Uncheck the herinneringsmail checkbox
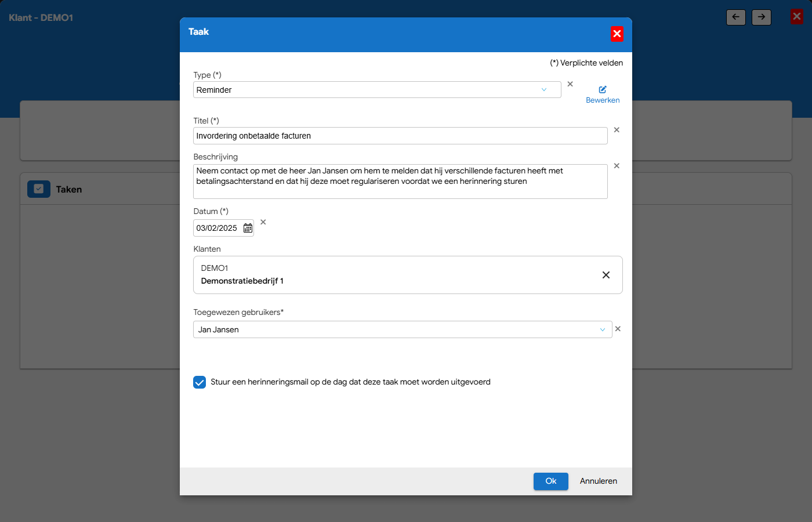 pyautogui.click(x=200, y=382)
